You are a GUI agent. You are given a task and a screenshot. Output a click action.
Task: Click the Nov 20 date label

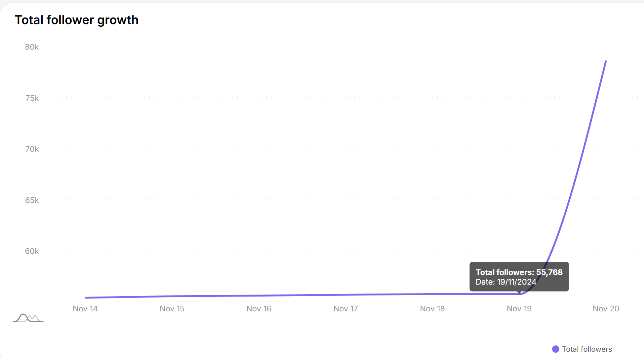click(x=606, y=309)
